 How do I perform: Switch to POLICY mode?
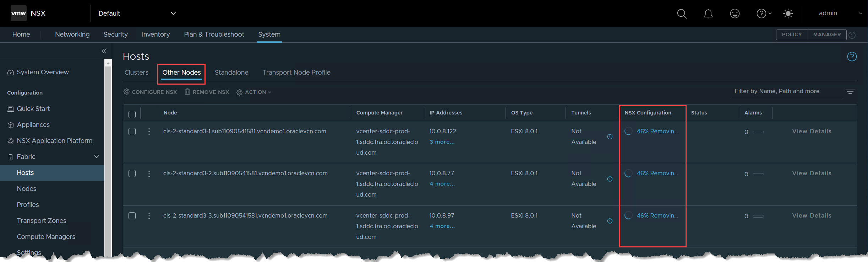pos(792,35)
